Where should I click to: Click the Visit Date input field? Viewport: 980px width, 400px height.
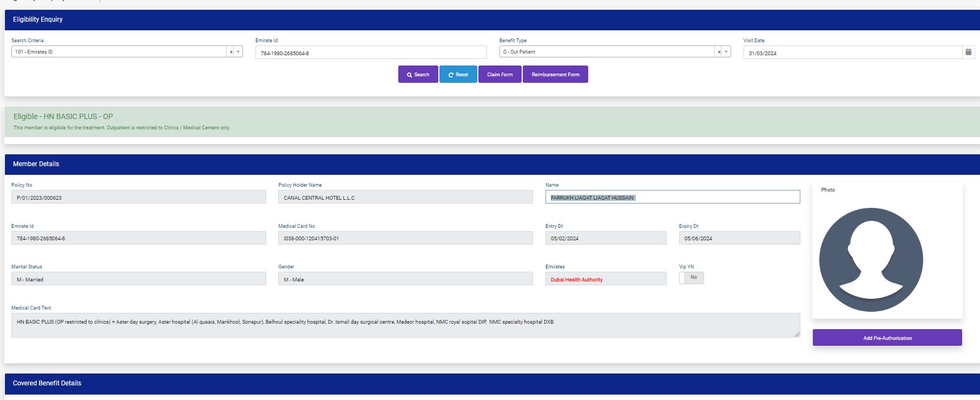click(x=852, y=53)
